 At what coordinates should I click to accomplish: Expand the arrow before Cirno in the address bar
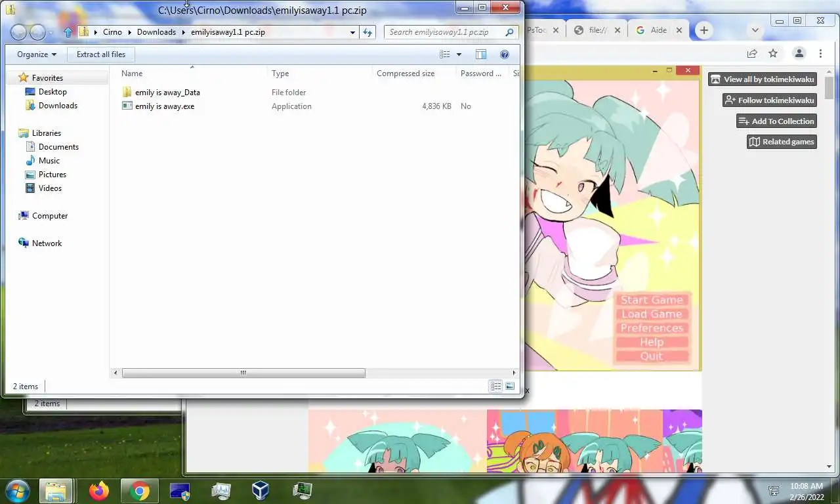click(96, 31)
